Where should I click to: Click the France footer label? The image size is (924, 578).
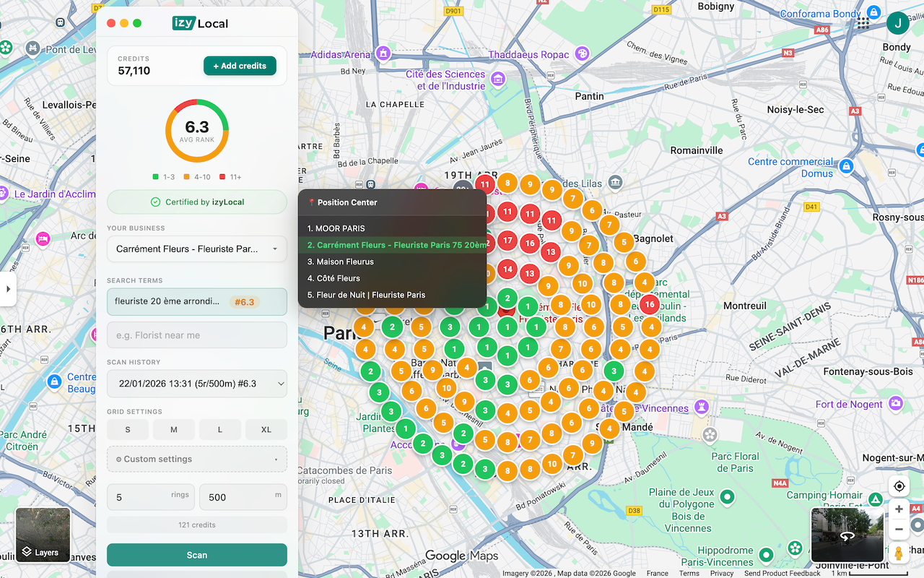(x=657, y=573)
